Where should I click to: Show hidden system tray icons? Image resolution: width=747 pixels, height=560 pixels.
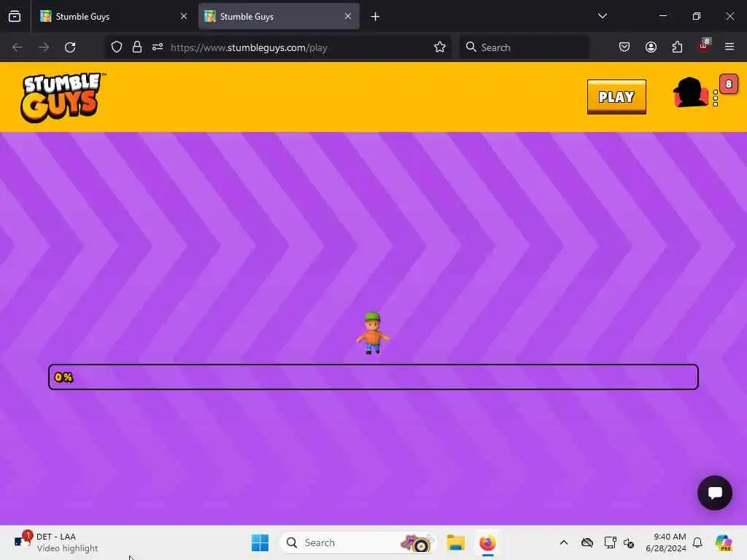click(564, 542)
